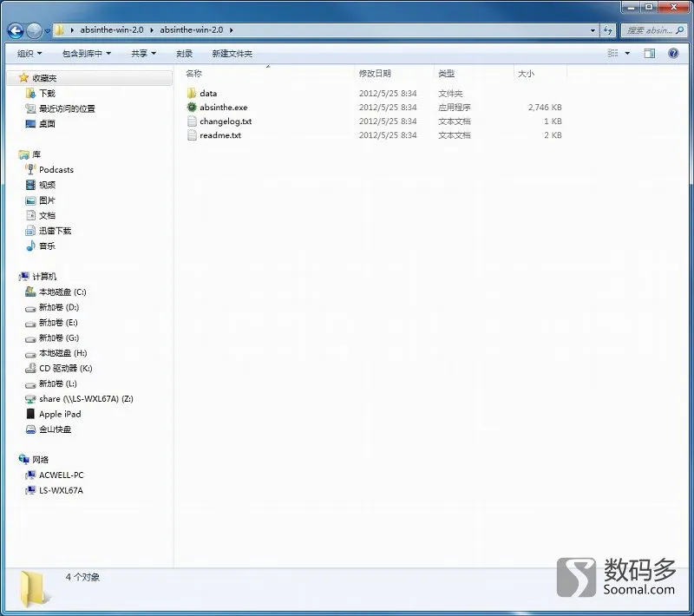Open the view options dropdown arrow
The height and width of the screenshot is (616, 694).
point(627,54)
